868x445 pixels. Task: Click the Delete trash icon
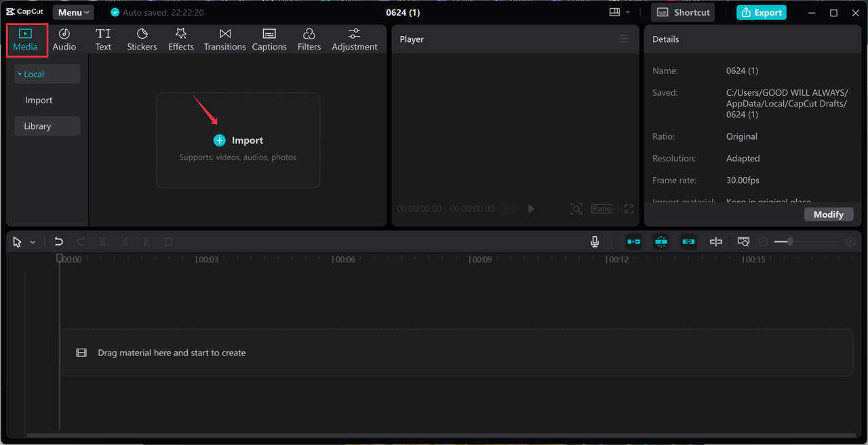(169, 241)
